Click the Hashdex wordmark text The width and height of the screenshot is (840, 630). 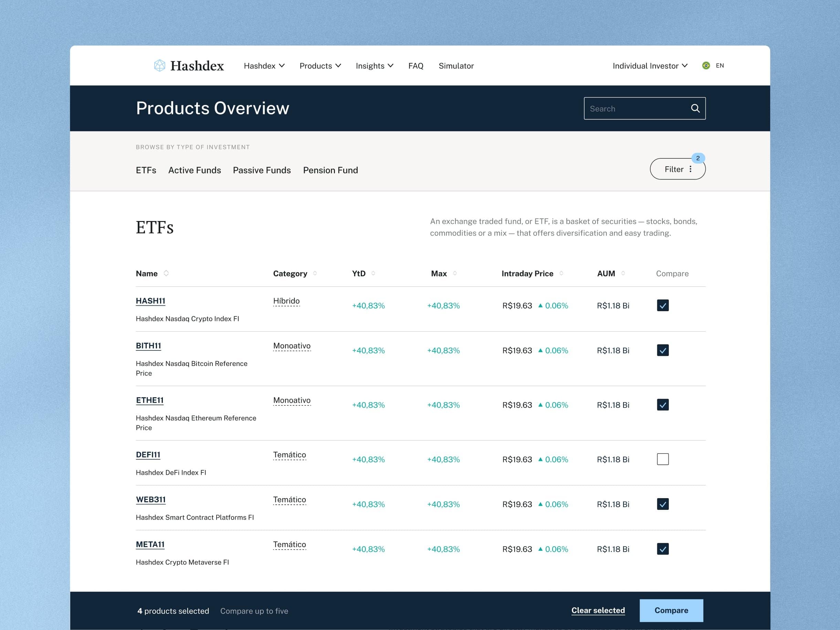point(197,66)
